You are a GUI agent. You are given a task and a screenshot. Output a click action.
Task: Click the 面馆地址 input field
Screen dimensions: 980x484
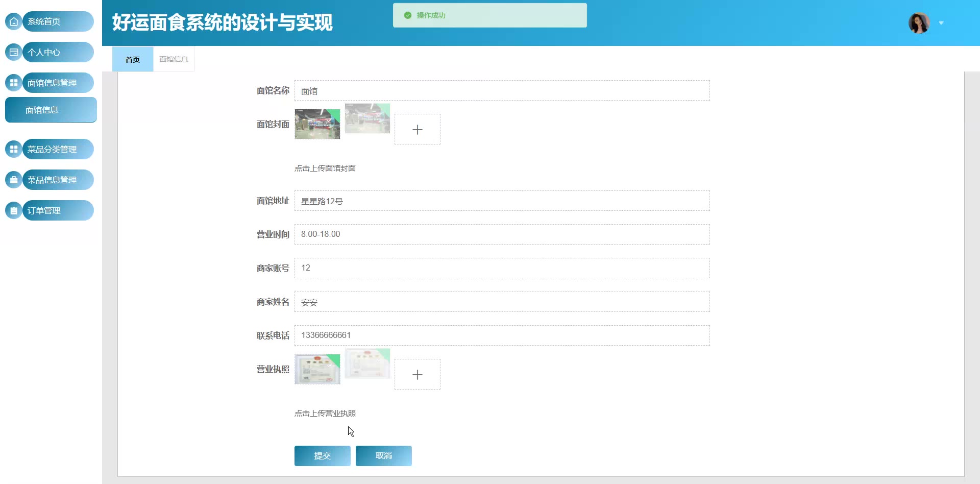coord(502,201)
